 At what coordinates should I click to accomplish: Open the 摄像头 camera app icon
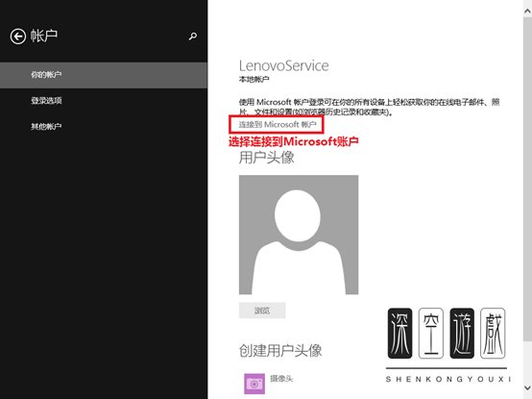point(254,384)
